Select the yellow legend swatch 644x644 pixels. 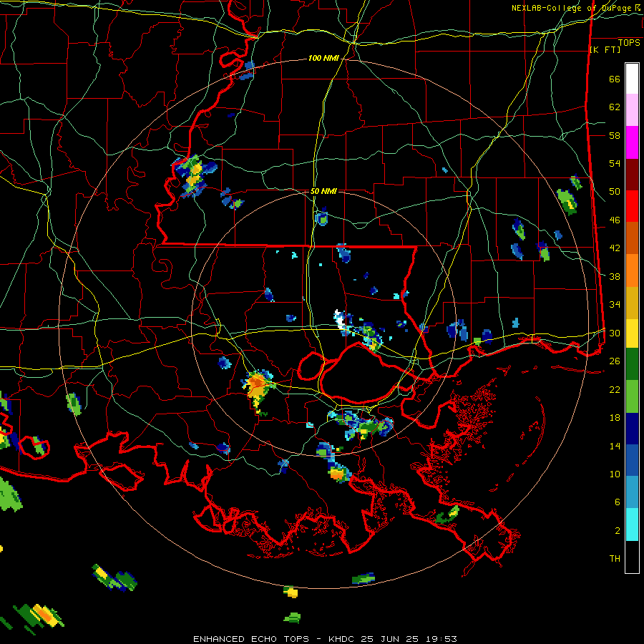point(632,333)
